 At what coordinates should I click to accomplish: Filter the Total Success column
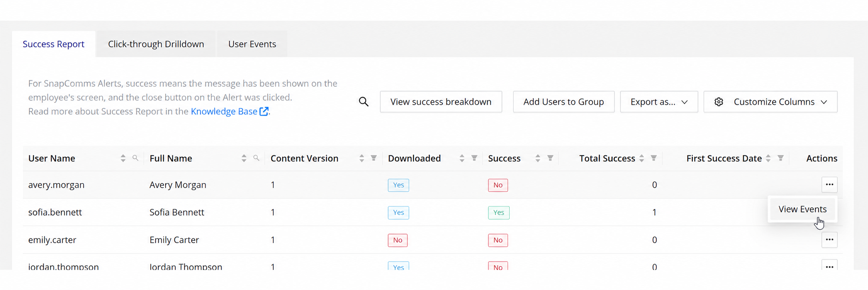[x=654, y=158]
